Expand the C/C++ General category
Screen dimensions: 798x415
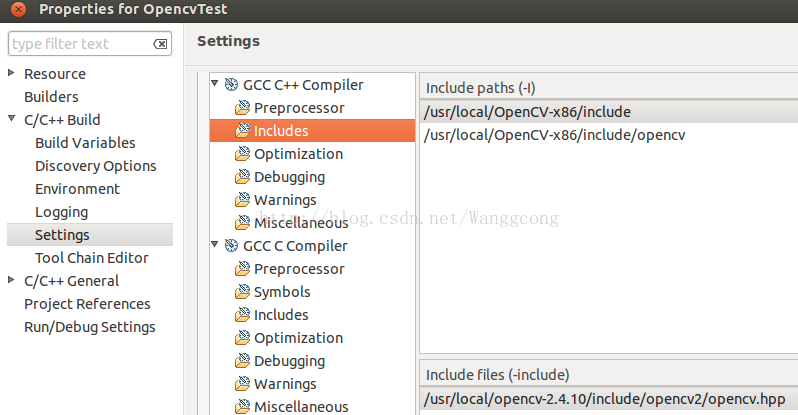tap(12, 280)
